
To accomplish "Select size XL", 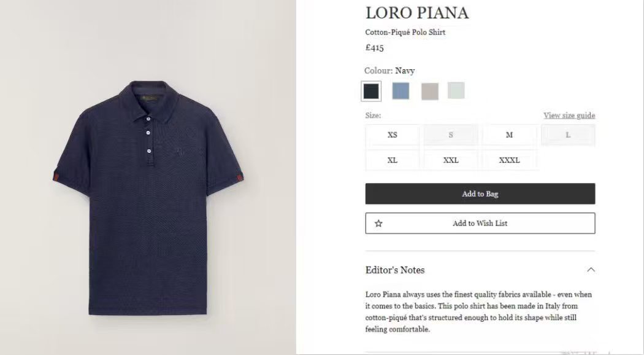I will point(393,160).
